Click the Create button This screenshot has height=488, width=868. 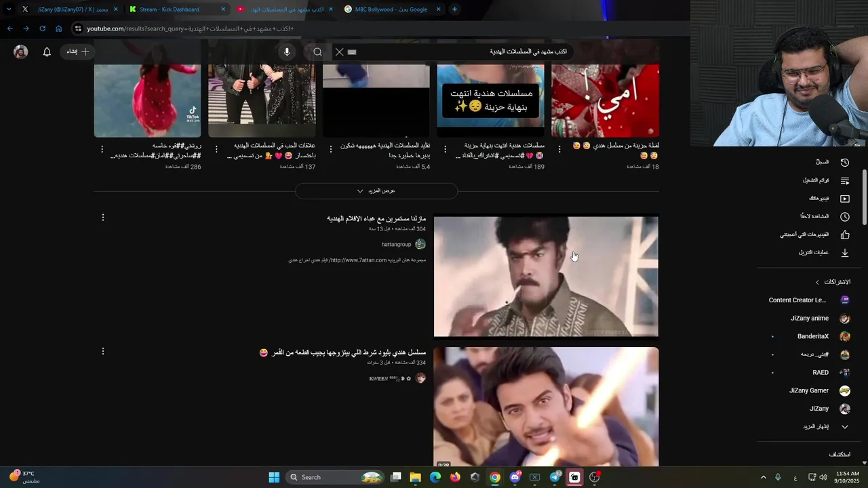coord(78,52)
